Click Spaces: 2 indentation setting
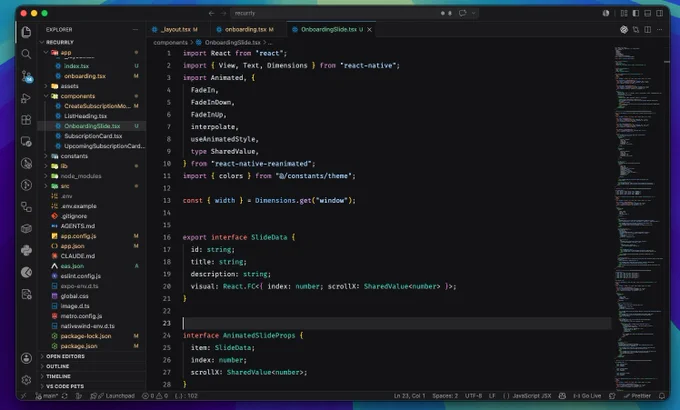This screenshot has width=680, height=410. pyautogui.click(x=445, y=396)
